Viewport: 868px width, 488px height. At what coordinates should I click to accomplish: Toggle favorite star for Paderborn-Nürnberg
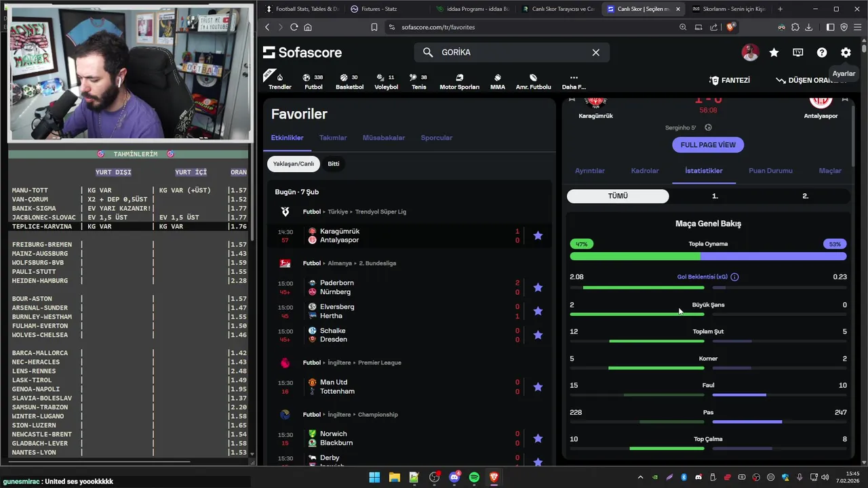[x=538, y=287]
